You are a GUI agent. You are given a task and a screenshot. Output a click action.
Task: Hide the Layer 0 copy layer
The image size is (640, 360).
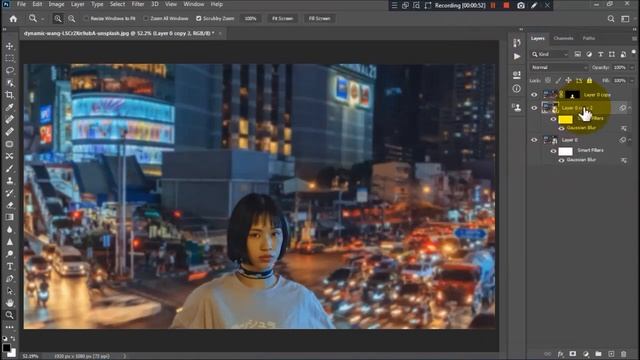click(534, 95)
